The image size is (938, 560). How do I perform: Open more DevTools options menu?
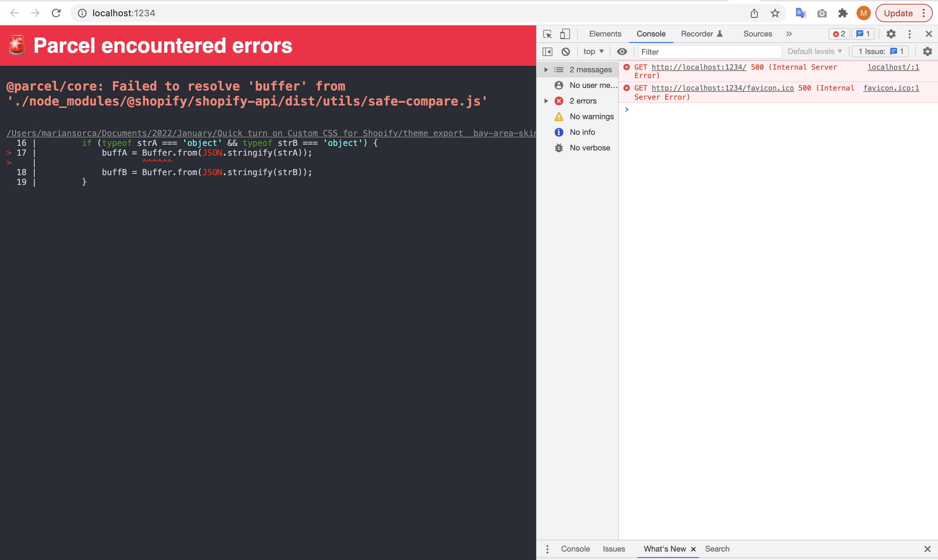[x=910, y=34]
